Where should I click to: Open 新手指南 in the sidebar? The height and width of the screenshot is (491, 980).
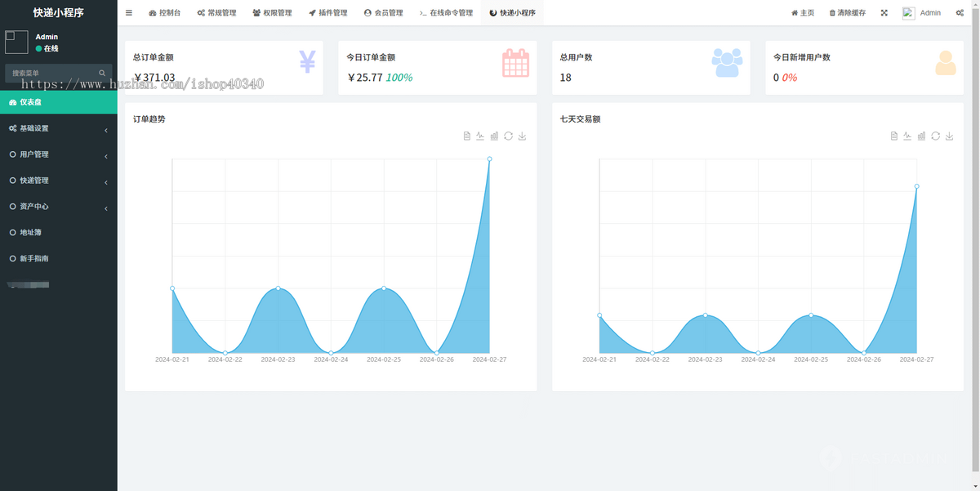click(x=59, y=258)
